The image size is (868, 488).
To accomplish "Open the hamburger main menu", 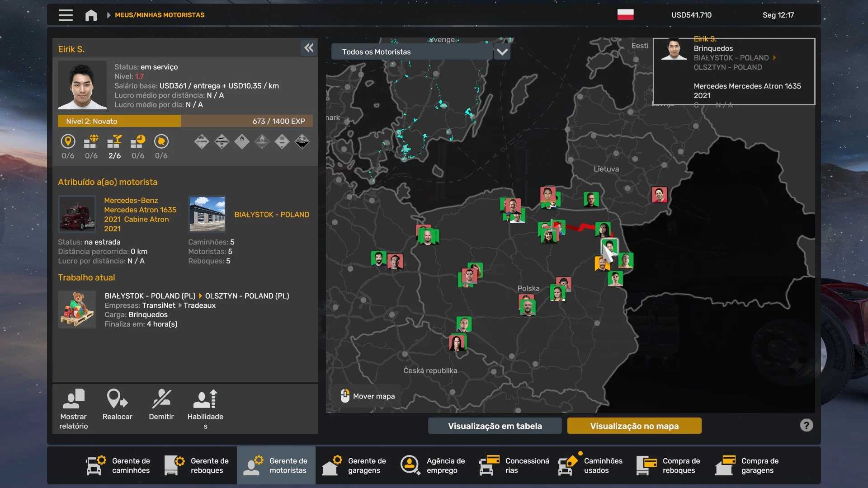I will coord(66,15).
